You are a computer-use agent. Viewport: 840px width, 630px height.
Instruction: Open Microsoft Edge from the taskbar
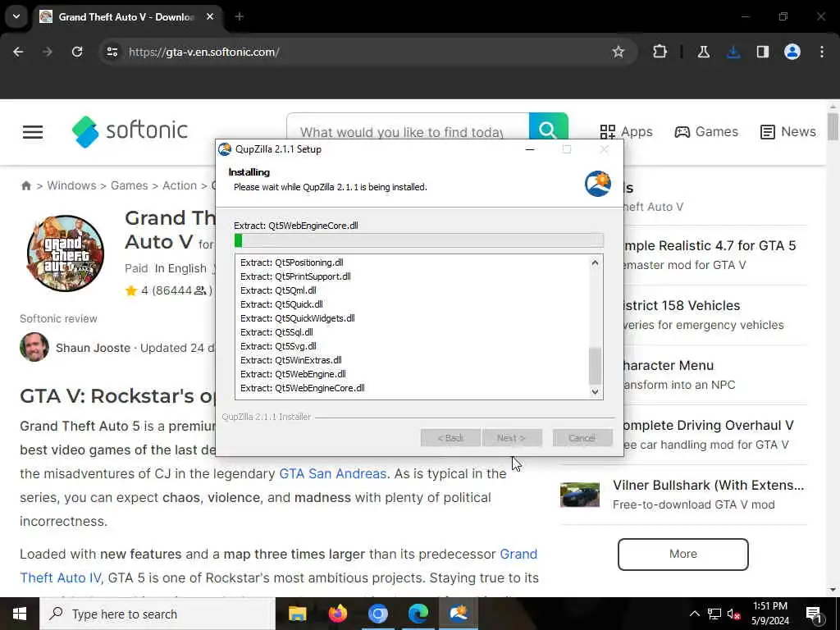click(418, 614)
